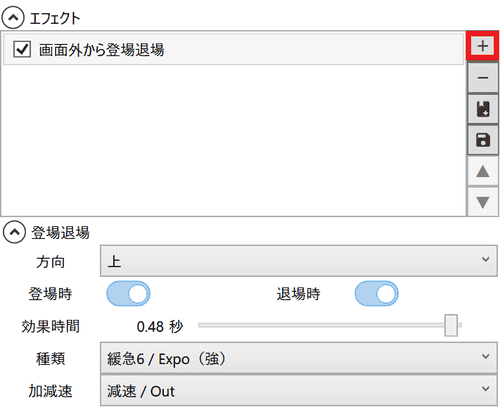Uncheck 画面外から登場退場 effect checkbox

click(x=22, y=49)
